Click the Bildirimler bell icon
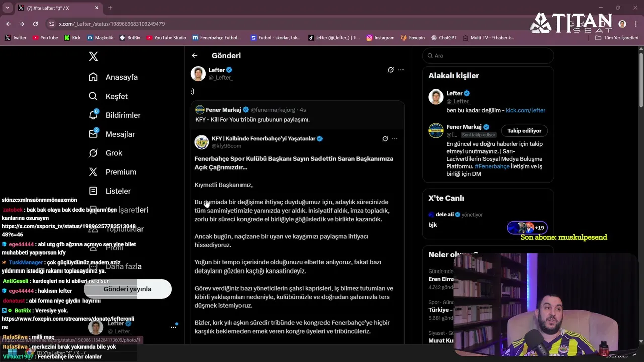Image resolution: width=644 pixels, height=362 pixels. [x=93, y=115]
